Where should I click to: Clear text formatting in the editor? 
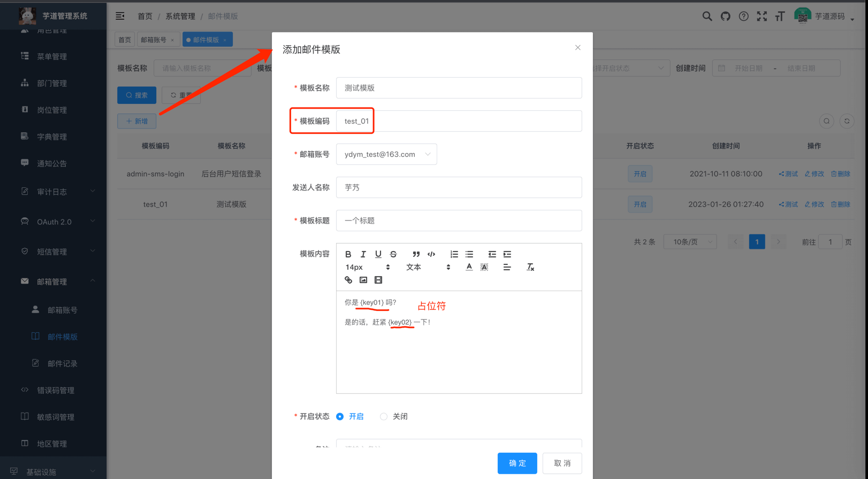point(530,267)
